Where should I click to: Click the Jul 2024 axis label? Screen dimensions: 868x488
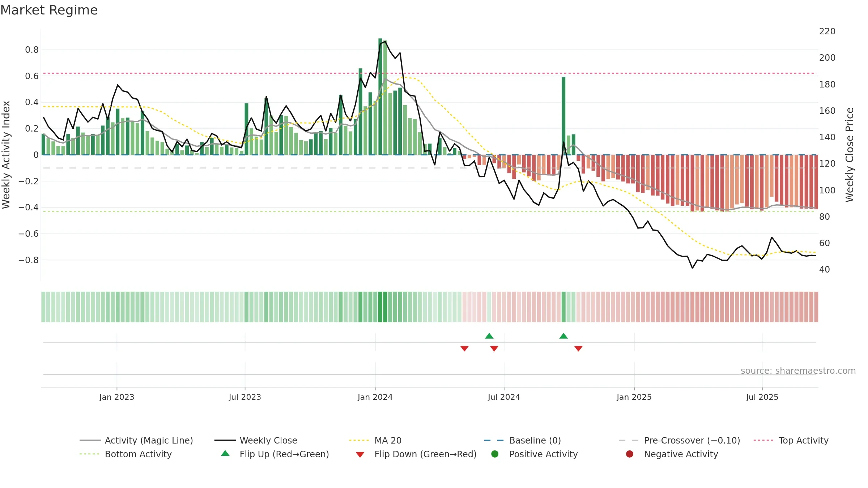504,397
